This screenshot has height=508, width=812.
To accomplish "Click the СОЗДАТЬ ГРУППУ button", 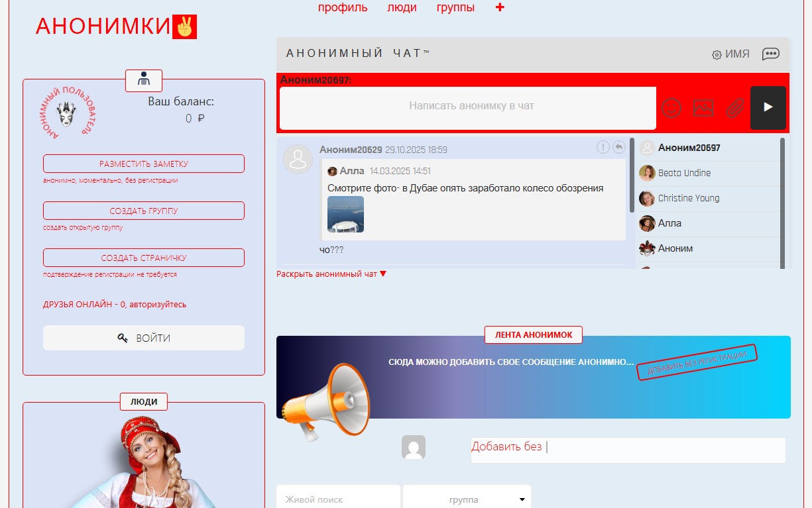I will click(144, 211).
